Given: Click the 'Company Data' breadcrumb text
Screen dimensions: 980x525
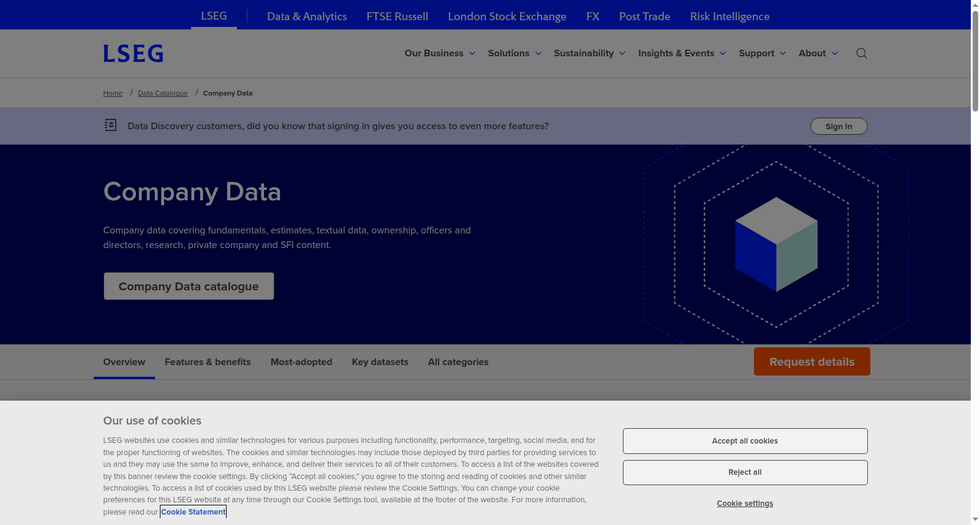Looking at the screenshot, I should pyautogui.click(x=228, y=93).
